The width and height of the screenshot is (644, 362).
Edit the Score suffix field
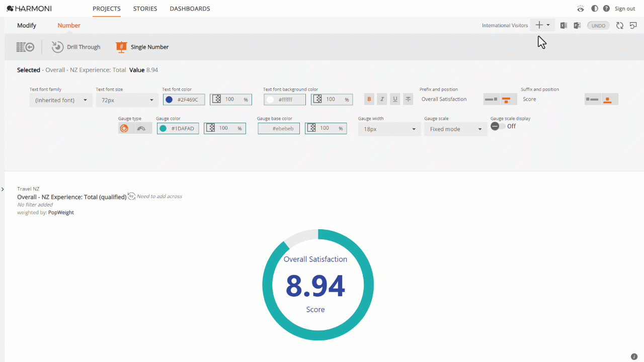click(551, 99)
